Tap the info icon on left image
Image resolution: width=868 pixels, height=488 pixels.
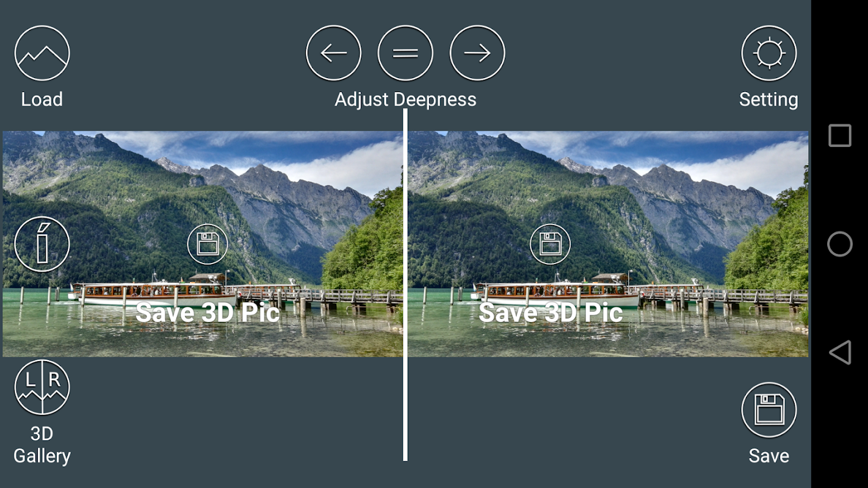[42, 244]
